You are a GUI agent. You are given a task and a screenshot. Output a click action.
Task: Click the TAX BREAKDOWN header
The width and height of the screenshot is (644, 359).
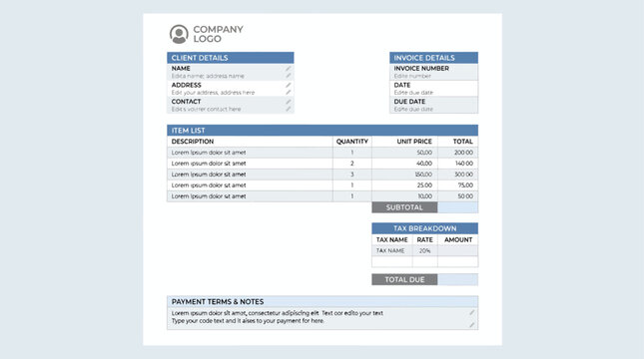(424, 228)
